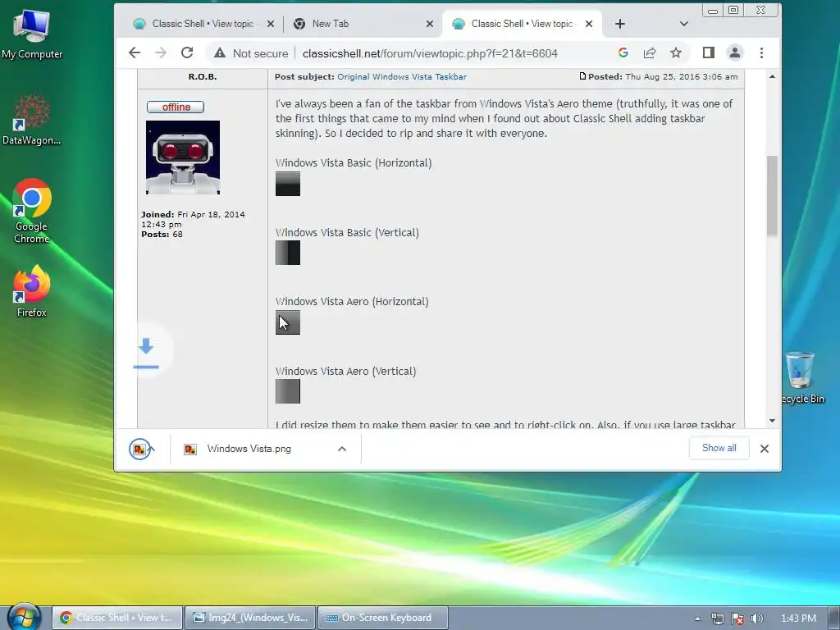
Task: Open the Recycle Bin
Action: [x=802, y=377]
